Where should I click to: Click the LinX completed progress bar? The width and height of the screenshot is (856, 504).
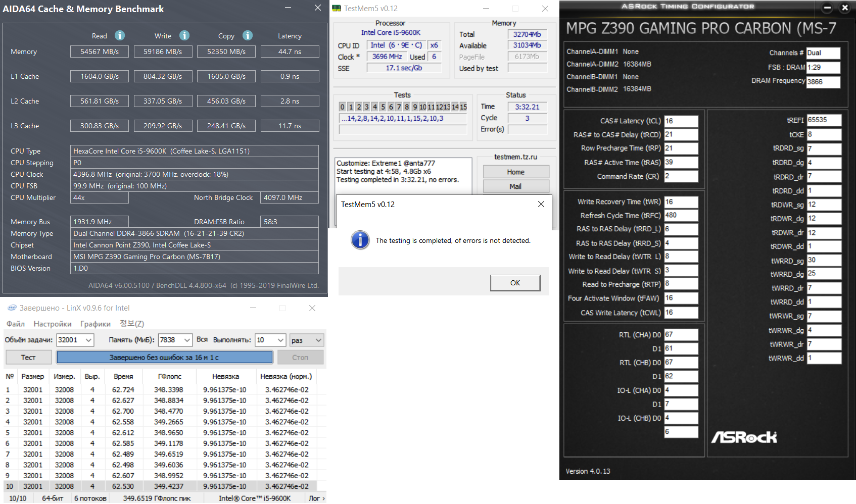click(165, 358)
